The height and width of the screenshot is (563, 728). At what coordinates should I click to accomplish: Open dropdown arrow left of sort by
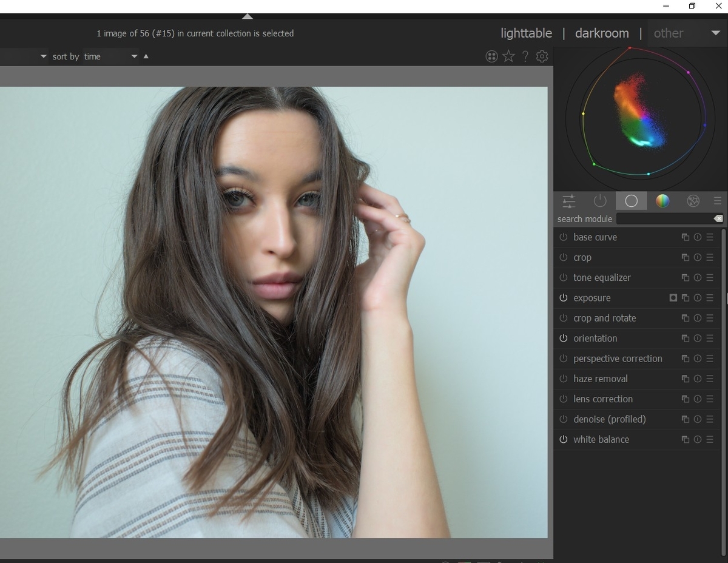tap(43, 56)
